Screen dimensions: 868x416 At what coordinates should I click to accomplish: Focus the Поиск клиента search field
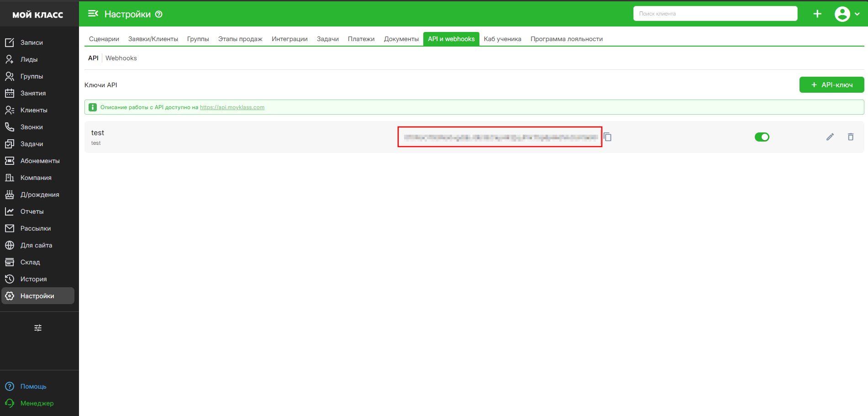[715, 14]
